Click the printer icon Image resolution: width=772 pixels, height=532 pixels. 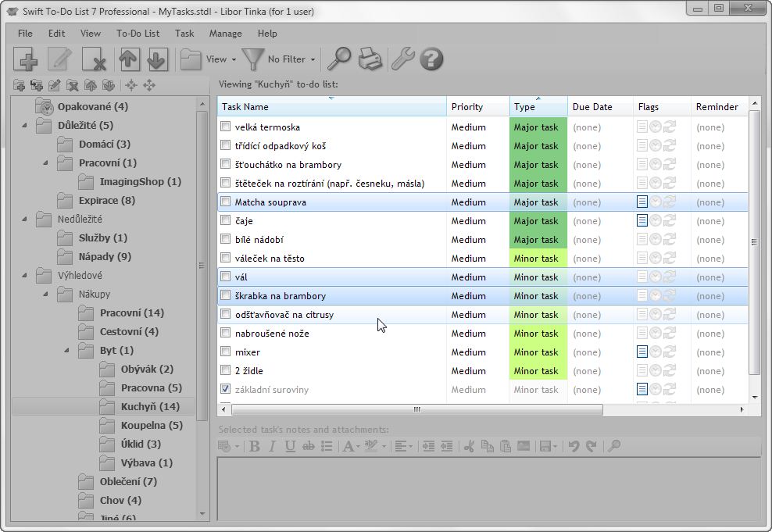pos(370,59)
